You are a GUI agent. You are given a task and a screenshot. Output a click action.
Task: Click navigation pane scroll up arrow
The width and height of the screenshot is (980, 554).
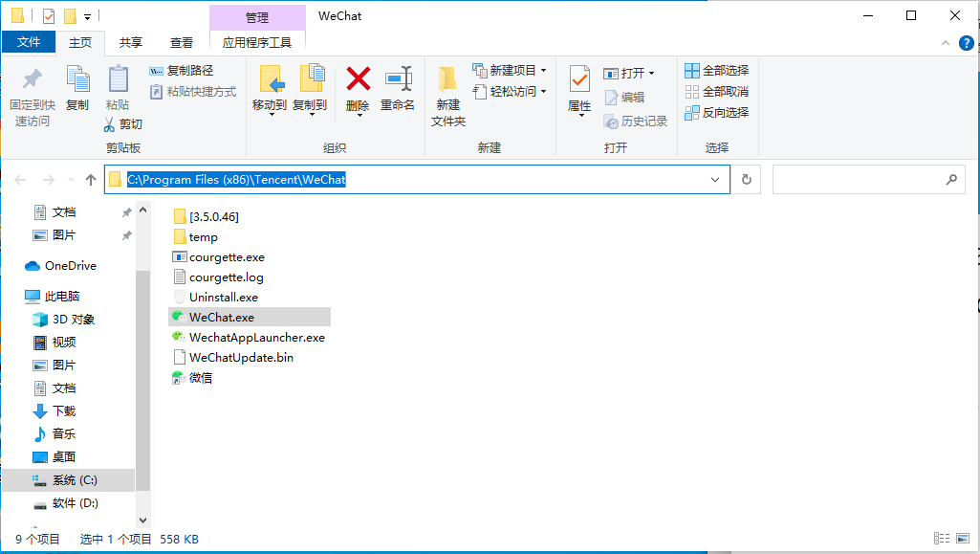[142, 211]
